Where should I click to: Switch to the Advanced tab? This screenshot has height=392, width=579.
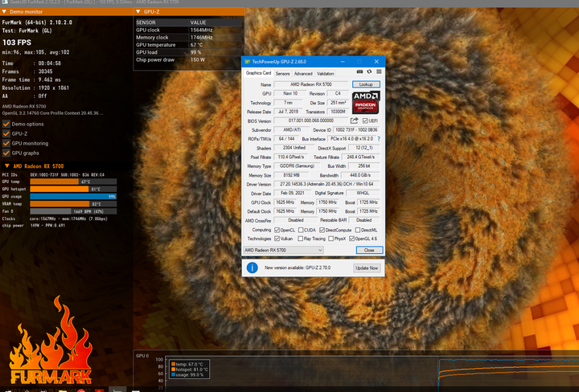[x=303, y=73]
